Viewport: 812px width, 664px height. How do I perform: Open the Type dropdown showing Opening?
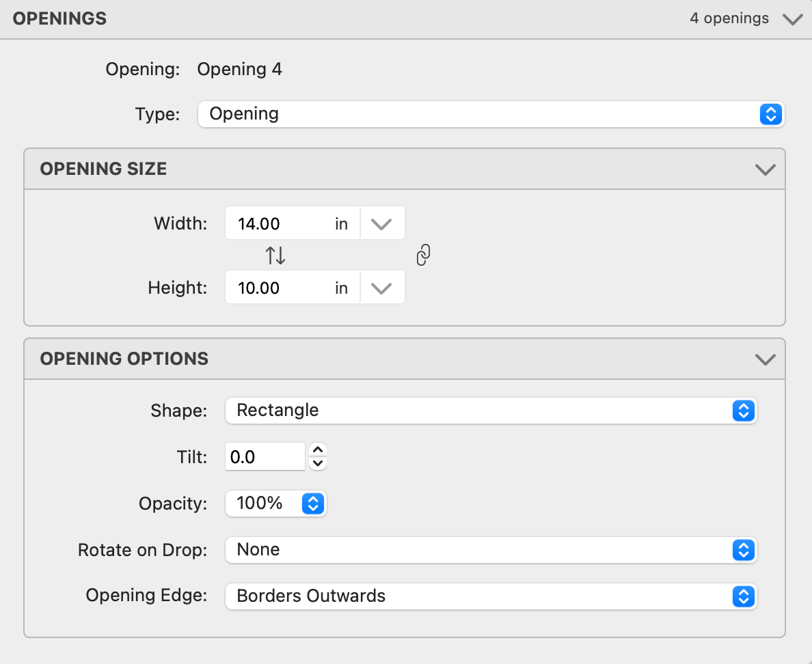(491, 114)
